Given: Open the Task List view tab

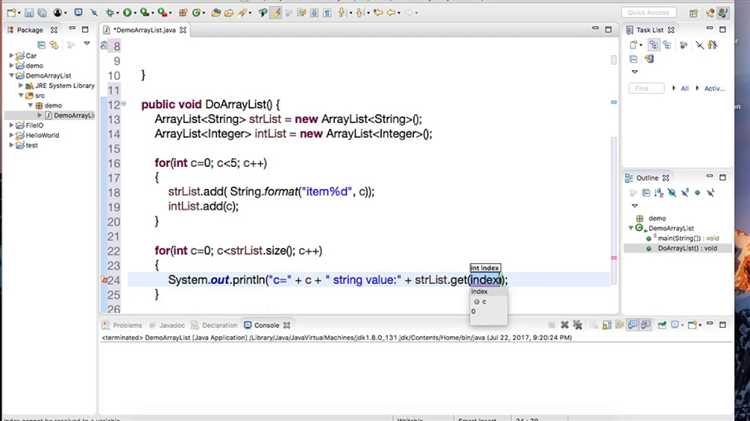Looking at the screenshot, I should point(650,30).
